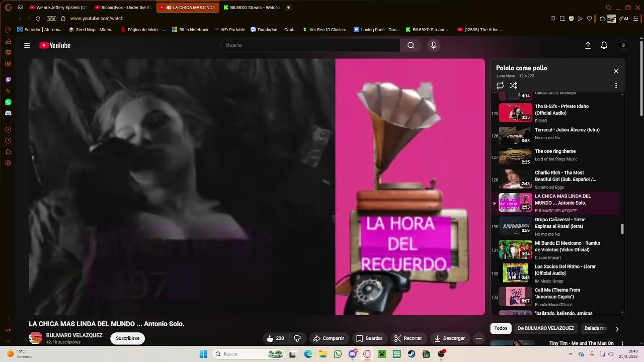644x362 pixels.
Task: Subscribe to BULMARO VELAZQUEZ channel
Action: pyautogui.click(x=128, y=338)
